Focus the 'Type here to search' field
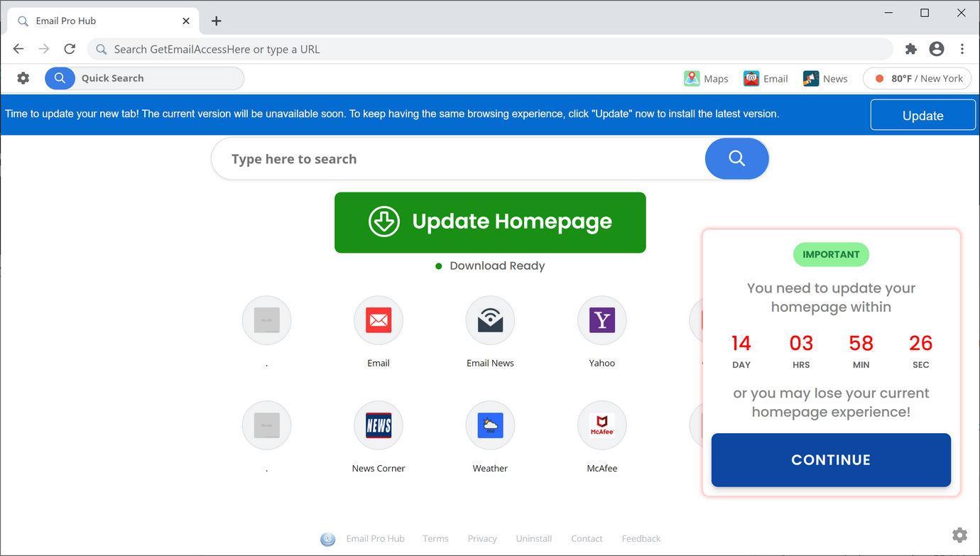The width and height of the screenshot is (980, 556). (458, 158)
